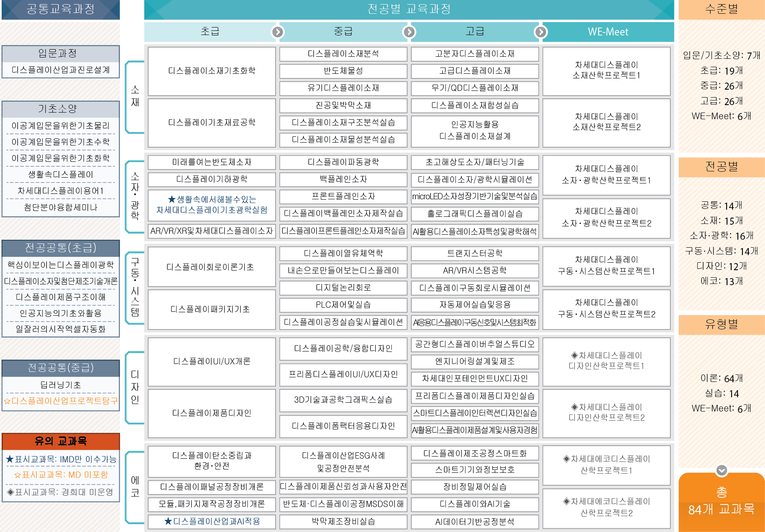Click the orange 총 84개 교과목 box
This screenshot has height=532, width=765.
(x=721, y=502)
